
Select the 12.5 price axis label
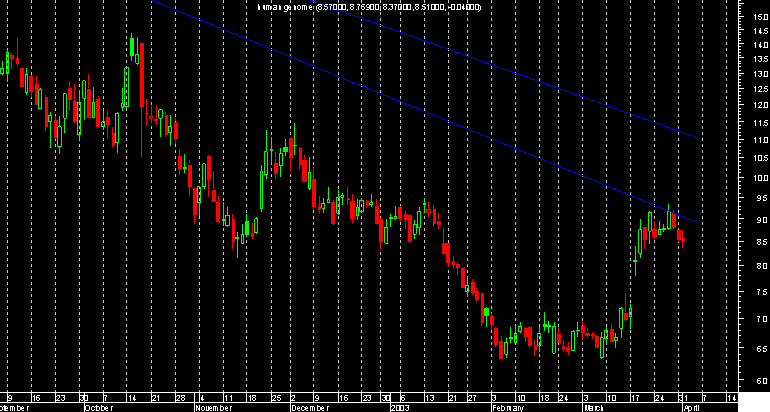pyautogui.click(x=760, y=89)
